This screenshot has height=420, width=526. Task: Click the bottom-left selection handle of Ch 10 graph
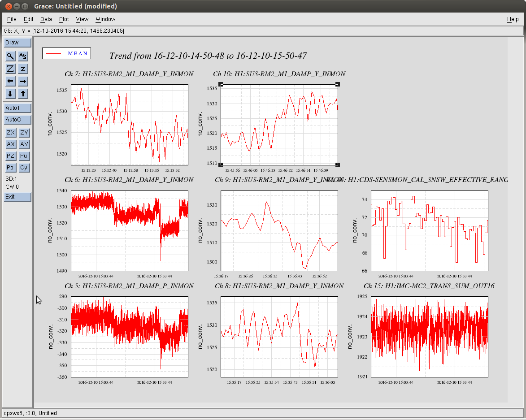point(221,165)
